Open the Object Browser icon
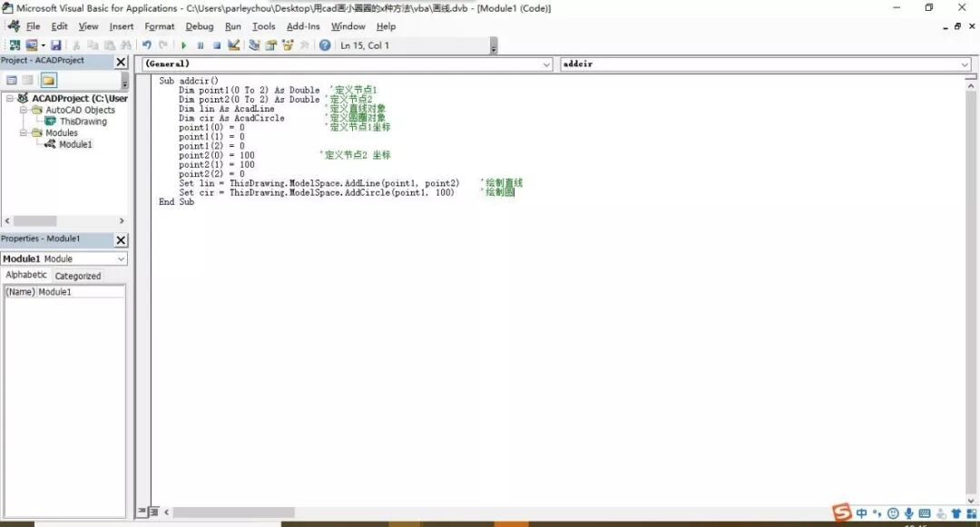Screen dimensions: 980x527 [x=289, y=45]
